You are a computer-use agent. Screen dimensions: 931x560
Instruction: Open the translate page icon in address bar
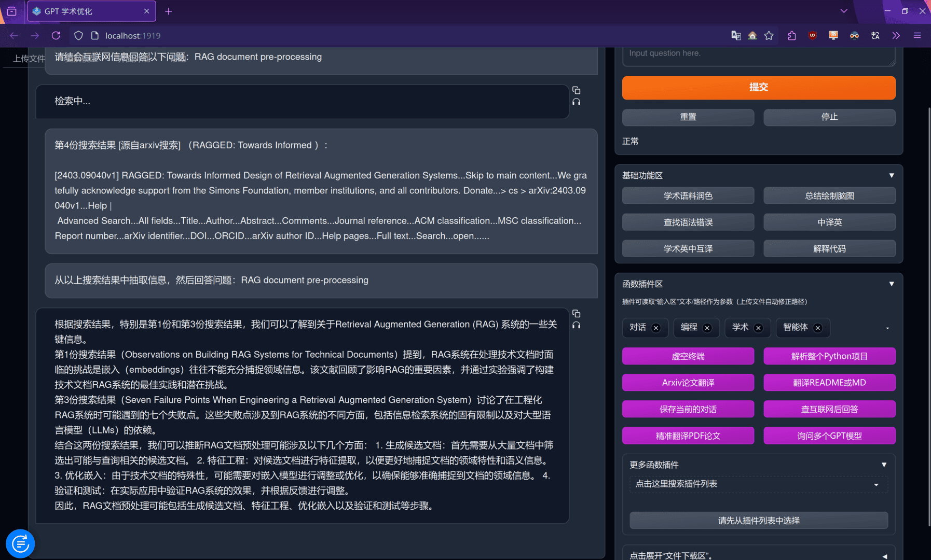736,35
